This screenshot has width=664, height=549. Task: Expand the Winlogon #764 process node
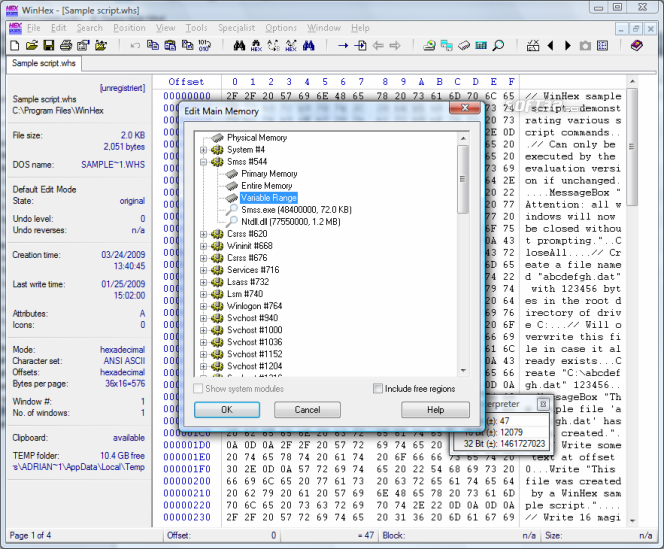(204, 306)
